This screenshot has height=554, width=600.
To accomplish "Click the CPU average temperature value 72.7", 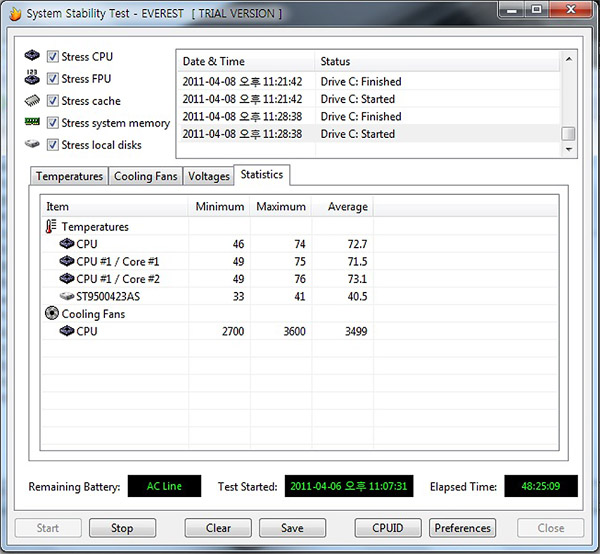I will (x=357, y=244).
